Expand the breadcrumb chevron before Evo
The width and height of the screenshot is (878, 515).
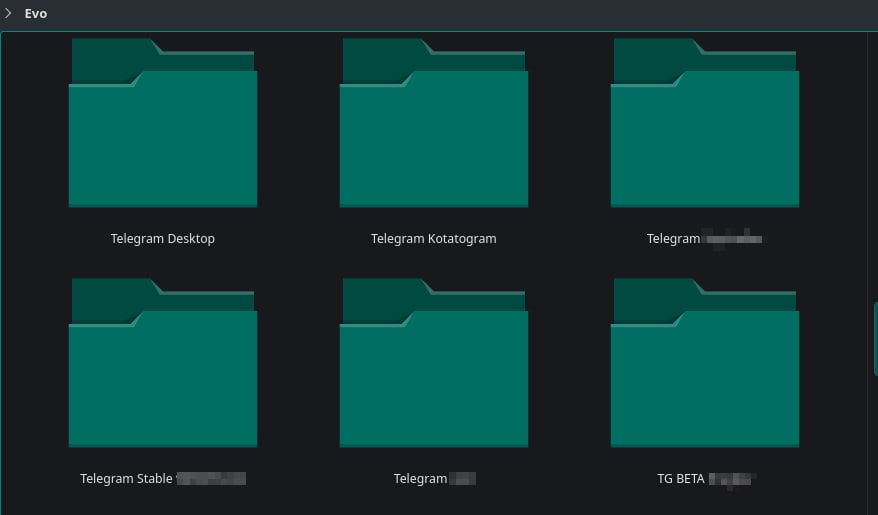tap(8, 14)
